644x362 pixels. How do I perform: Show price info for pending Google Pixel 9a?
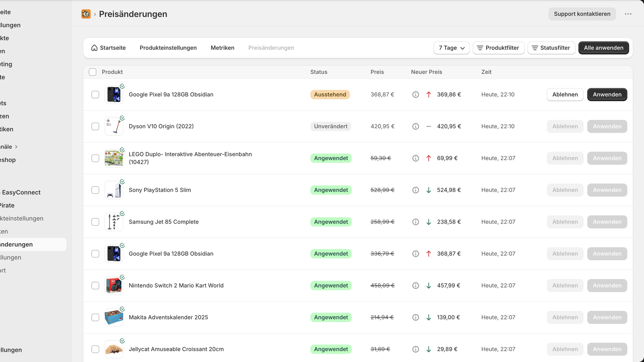(x=416, y=95)
